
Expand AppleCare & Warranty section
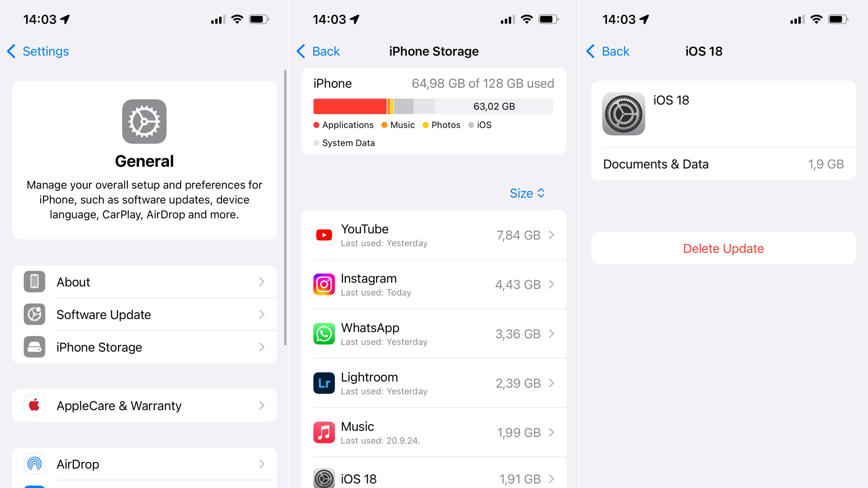pyautogui.click(x=144, y=406)
